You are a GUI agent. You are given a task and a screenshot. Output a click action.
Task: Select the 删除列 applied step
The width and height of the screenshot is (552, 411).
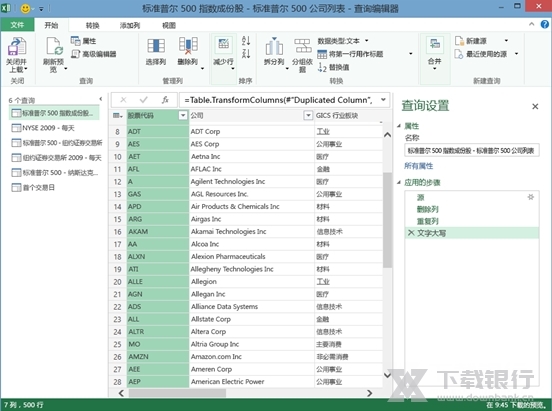point(472,209)
